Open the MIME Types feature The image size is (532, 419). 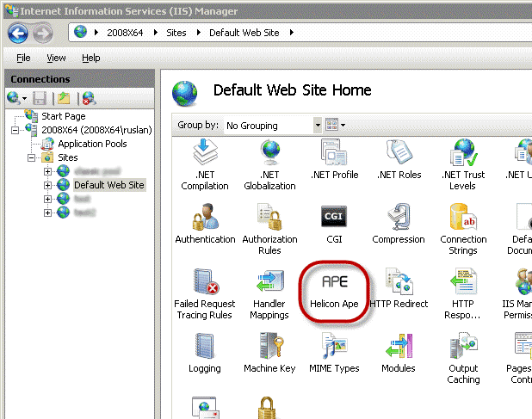334,353
